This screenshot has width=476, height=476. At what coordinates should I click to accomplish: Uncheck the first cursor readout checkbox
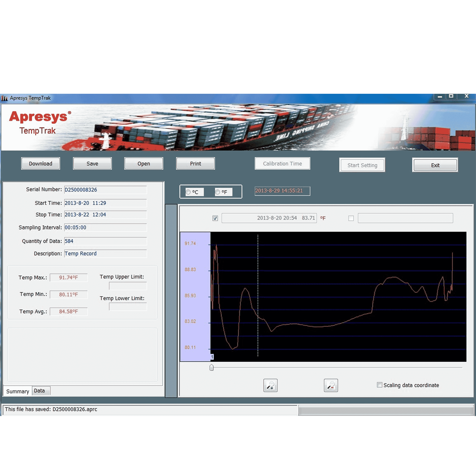pyautogui.click(x=215, y=218)
